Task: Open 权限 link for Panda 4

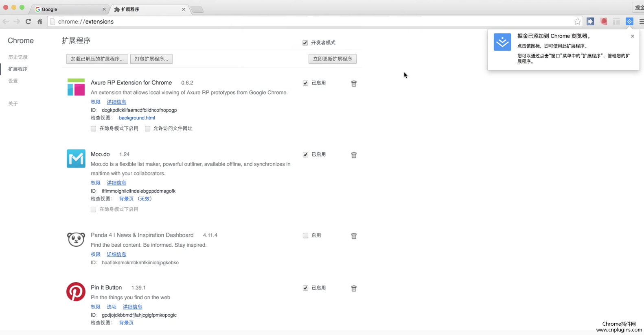Action: (96, 255)
